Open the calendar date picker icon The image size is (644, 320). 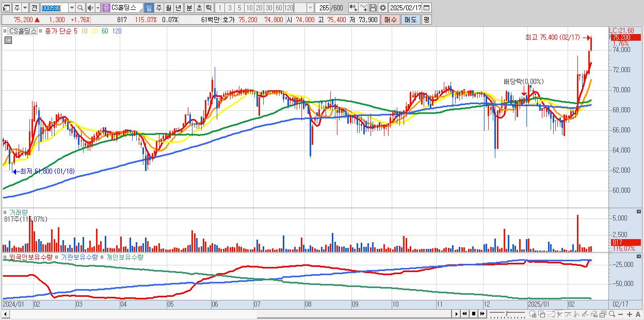tap(426, 8)
